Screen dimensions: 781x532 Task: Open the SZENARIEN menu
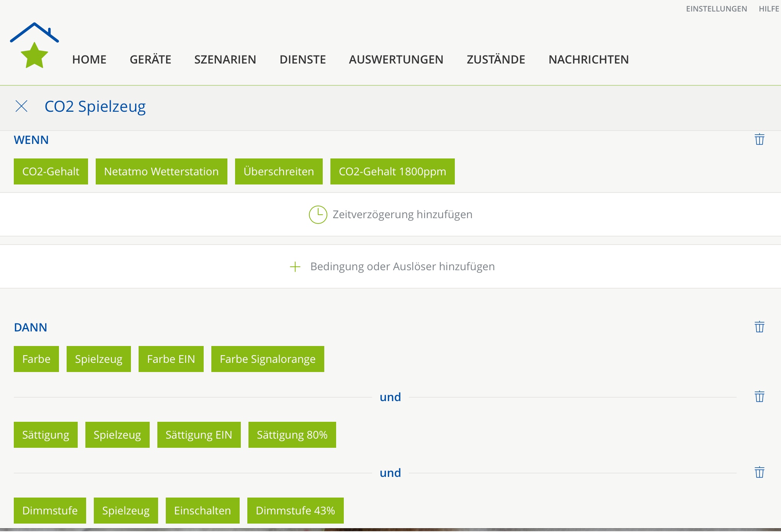click(x=225, y=59)
